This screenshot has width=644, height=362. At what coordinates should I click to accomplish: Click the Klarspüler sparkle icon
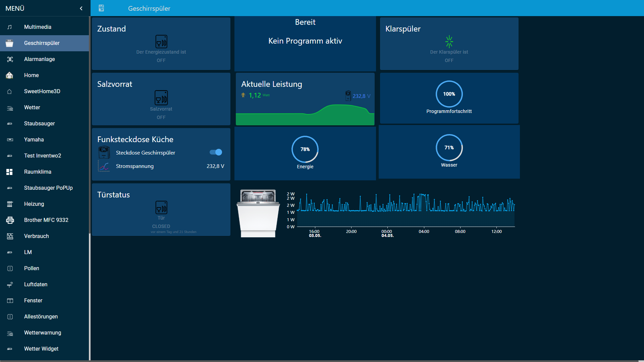(449, 42)
